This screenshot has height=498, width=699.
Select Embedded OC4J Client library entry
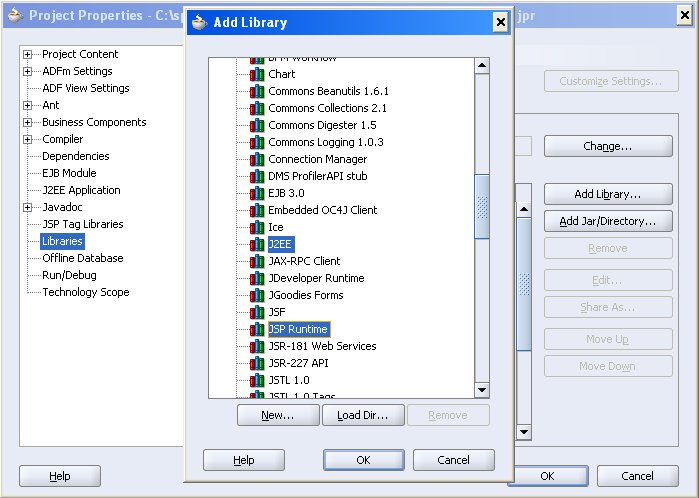(x=323, y=210)
